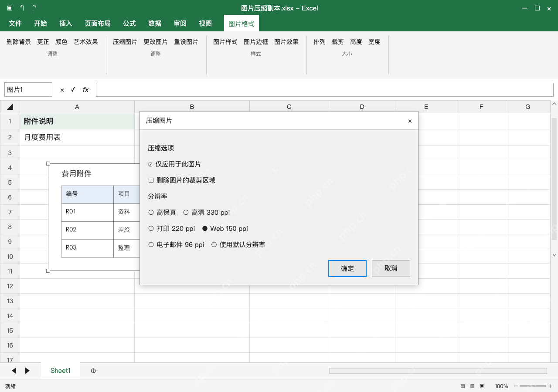Go to the previous sheet using the left arrow

coord(14,371)
